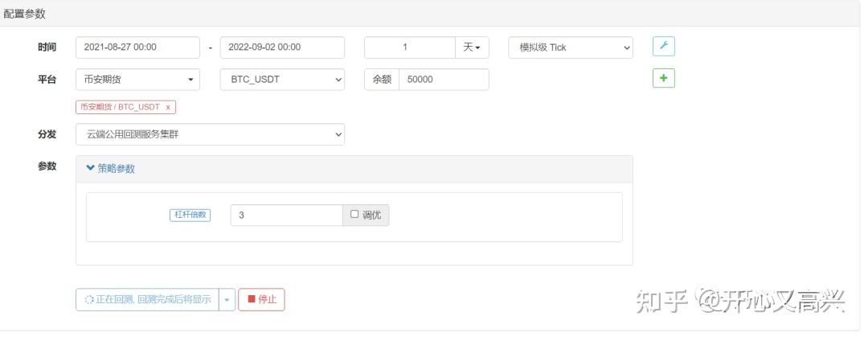Click the green plus add-platform icon
This screenshot has height=337, width=868.
click(x=663, y=78)
